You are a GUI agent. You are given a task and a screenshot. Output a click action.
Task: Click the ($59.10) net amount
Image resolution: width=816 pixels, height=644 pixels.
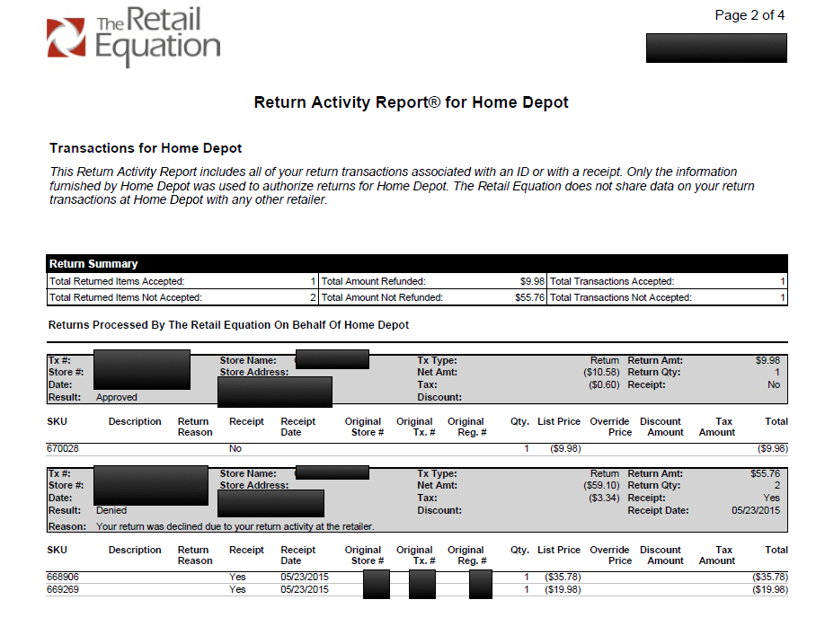[601, 485]
